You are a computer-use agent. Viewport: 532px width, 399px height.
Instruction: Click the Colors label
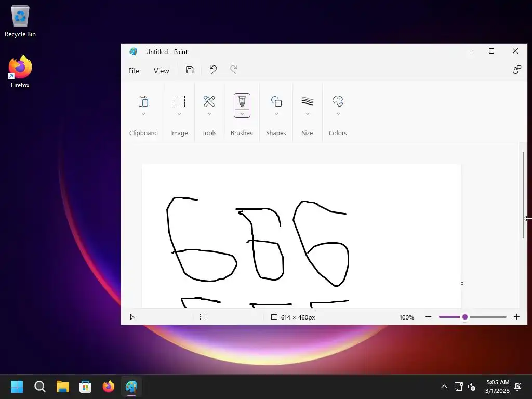[338, 133]
